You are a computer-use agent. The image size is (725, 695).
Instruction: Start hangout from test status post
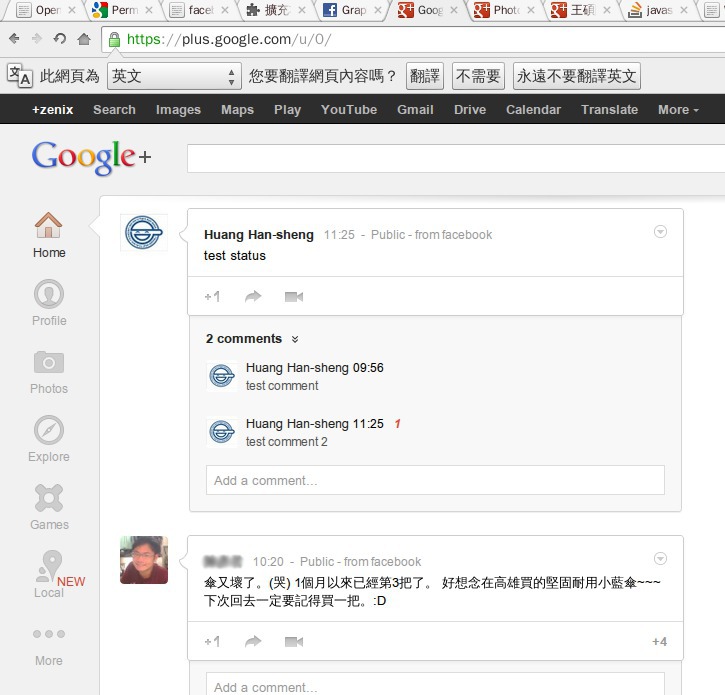pyautogui.click(x=294, y=296)
